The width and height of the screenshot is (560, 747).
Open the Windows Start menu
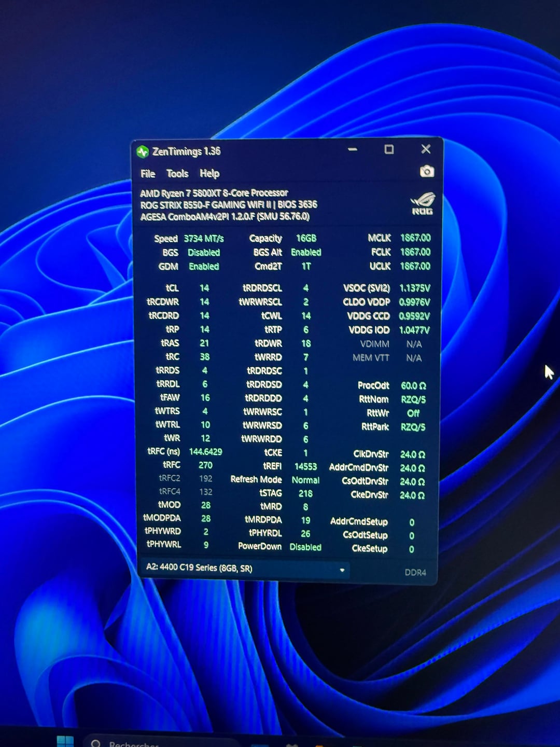(x=65, y=741)
